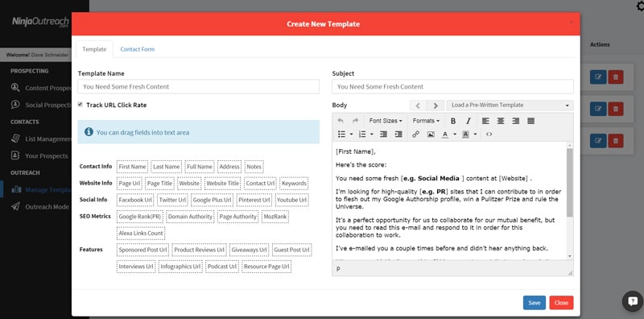Open source code view icon
Screen dimensions: 644x319
pyautogui.click(x=489, y=134)
